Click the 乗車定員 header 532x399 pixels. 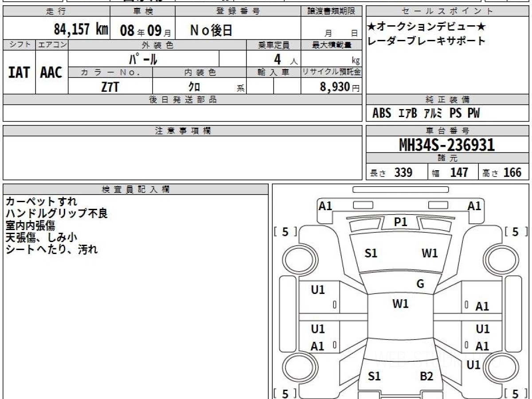click(x=274, y=45)
